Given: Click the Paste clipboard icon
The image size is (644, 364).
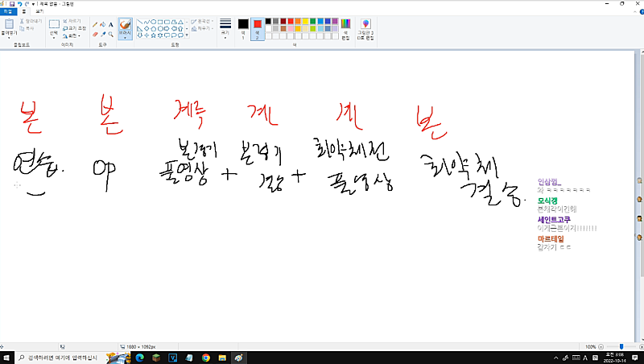Looking at the screenshot, I should [9, 24].
